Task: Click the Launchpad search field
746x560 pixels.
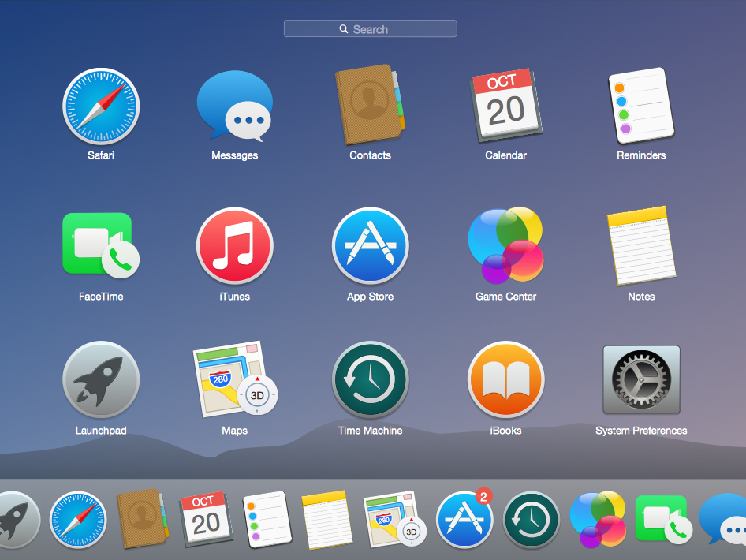Action: [371, 28]
